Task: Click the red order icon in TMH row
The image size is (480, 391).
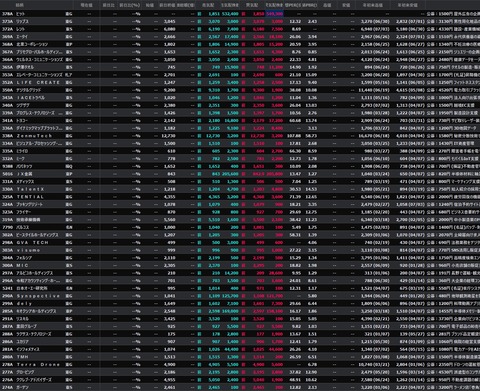Action: coord(243,357)
